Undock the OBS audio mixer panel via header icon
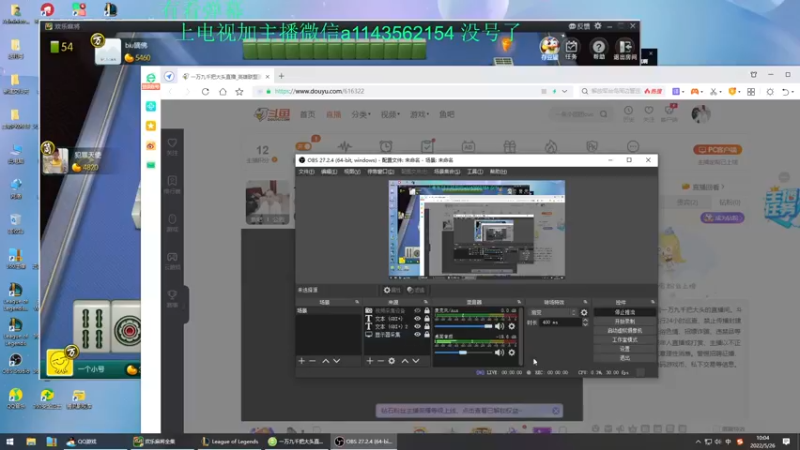This screenshot has height=450, width=800. point(519,302)
